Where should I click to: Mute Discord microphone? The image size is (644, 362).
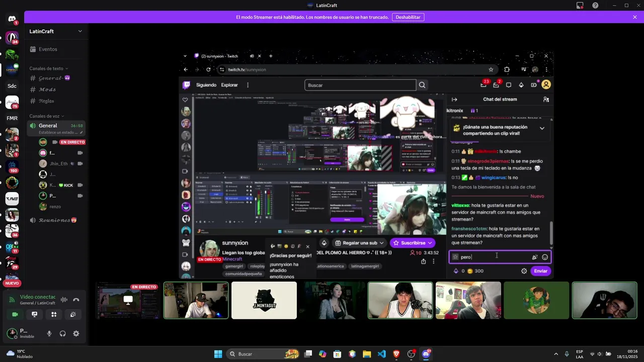(x=49, y=333)
